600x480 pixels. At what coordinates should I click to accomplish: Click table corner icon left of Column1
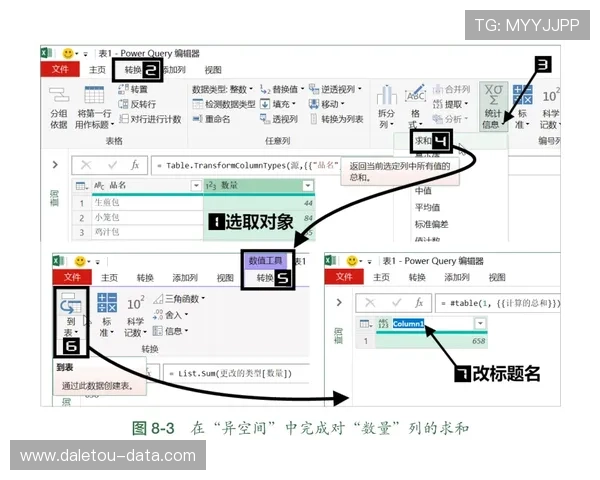(366, 324)
